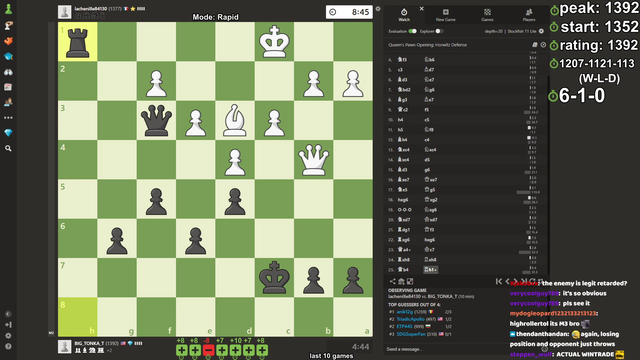Open the News icon in sidebar
640x360 pixels.
pyautogui.click(x=8, y=87)
